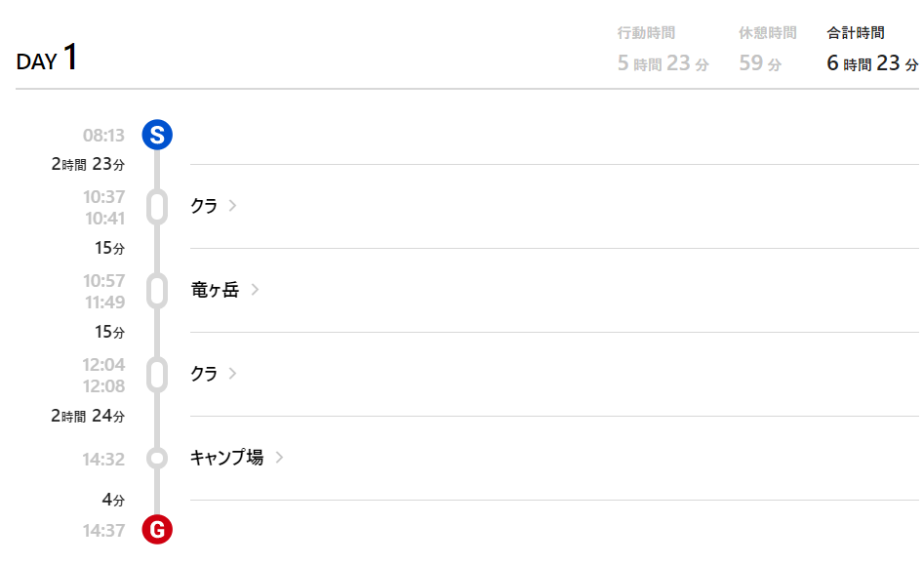Expand chevron next to キャンプ場
This screenshot has height=565, width=924.
point(279,458)
